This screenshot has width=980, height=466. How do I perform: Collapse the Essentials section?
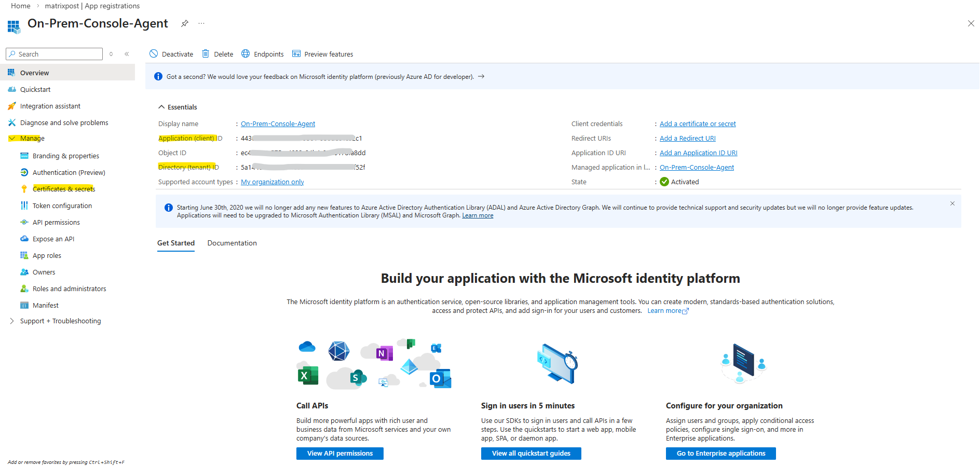click(x=161, y=107)
